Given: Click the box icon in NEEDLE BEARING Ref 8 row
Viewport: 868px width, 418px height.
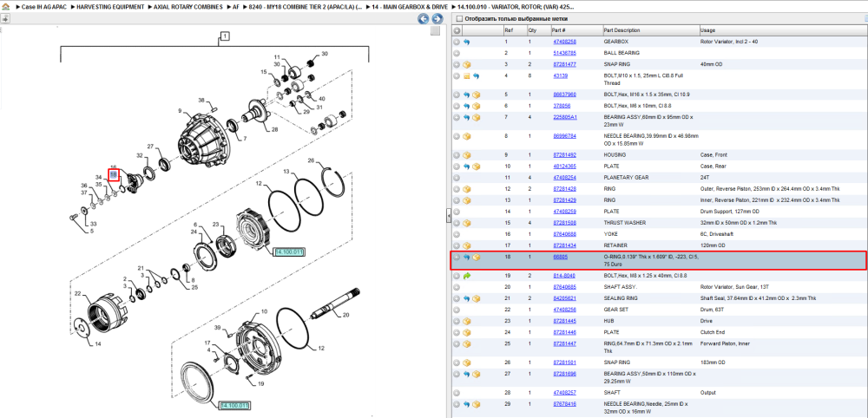Looking at the screenshot, I should pos(467,136).
